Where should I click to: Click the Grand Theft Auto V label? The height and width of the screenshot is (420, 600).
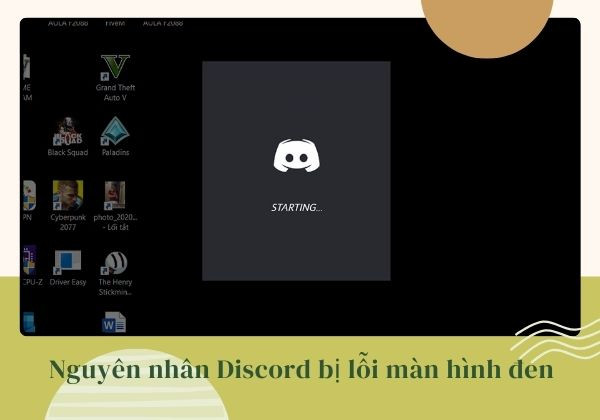(x=115, y=93)
